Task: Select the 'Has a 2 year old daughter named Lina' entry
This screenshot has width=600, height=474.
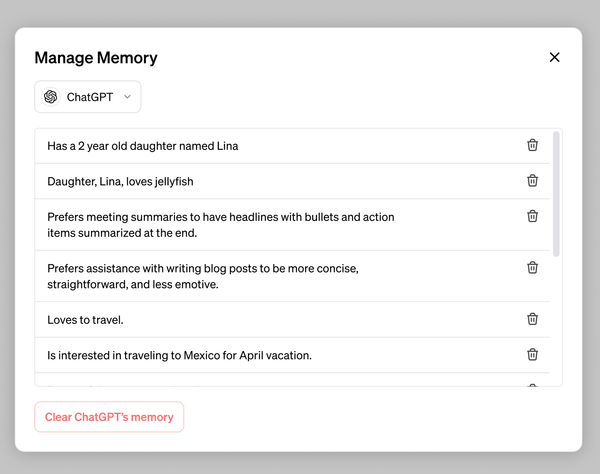Action: pos(143,146)
